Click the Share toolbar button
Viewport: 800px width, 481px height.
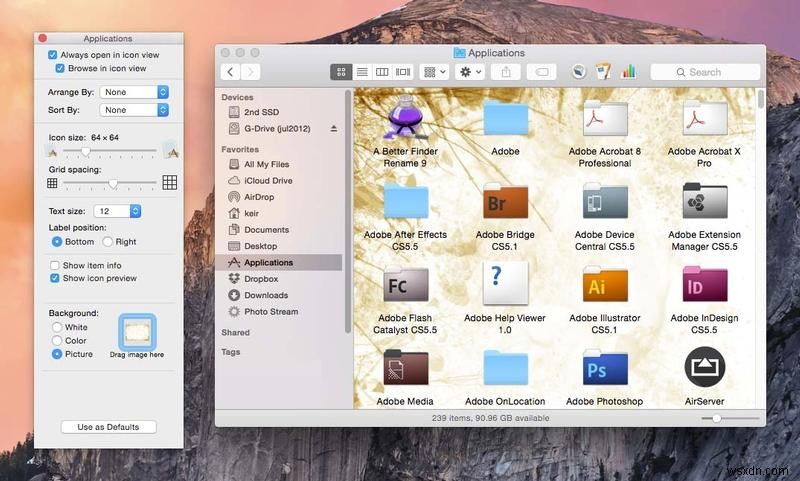point(506,72)
